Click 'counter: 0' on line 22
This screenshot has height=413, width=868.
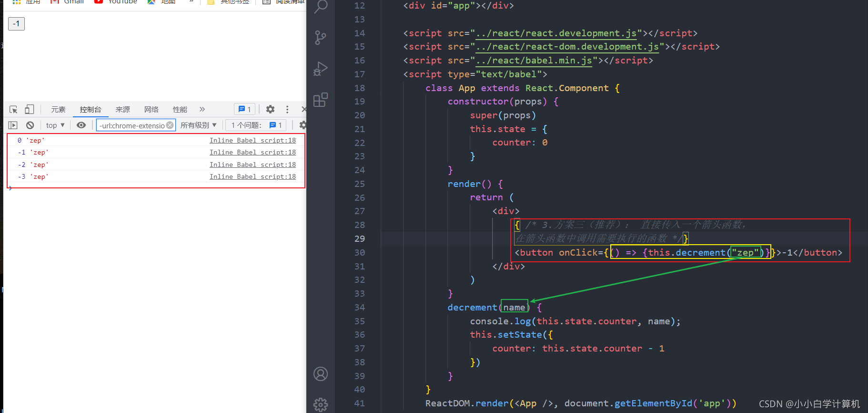520,143
